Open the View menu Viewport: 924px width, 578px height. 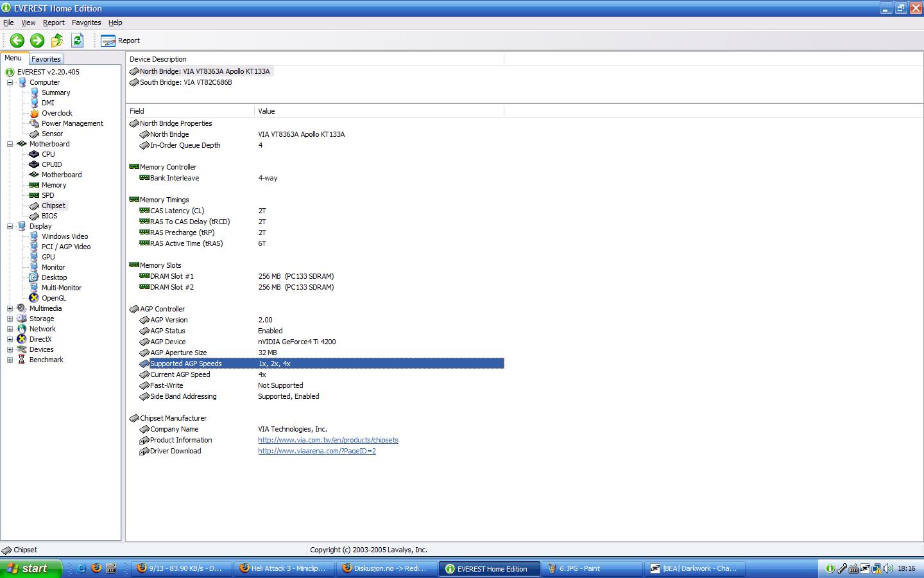click(28, 22)
